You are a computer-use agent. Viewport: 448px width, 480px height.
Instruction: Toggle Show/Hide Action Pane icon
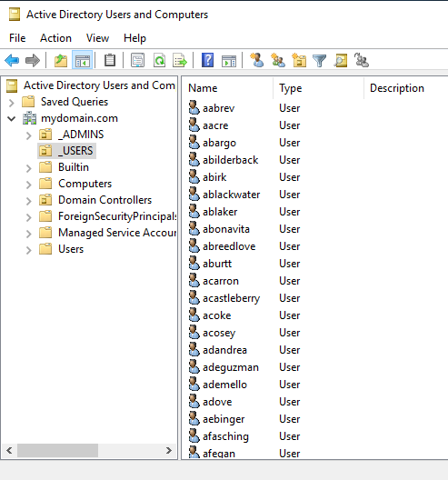229,60
